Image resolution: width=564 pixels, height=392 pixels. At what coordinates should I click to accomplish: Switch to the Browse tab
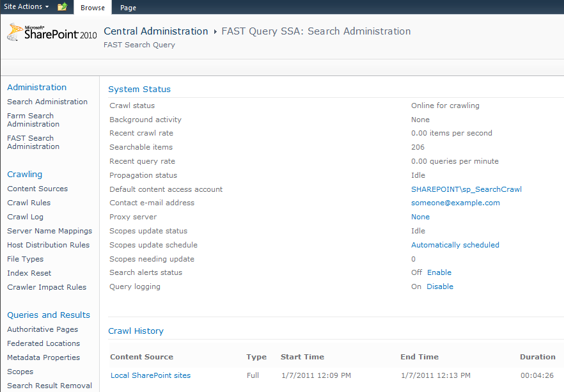click(93, 8)
